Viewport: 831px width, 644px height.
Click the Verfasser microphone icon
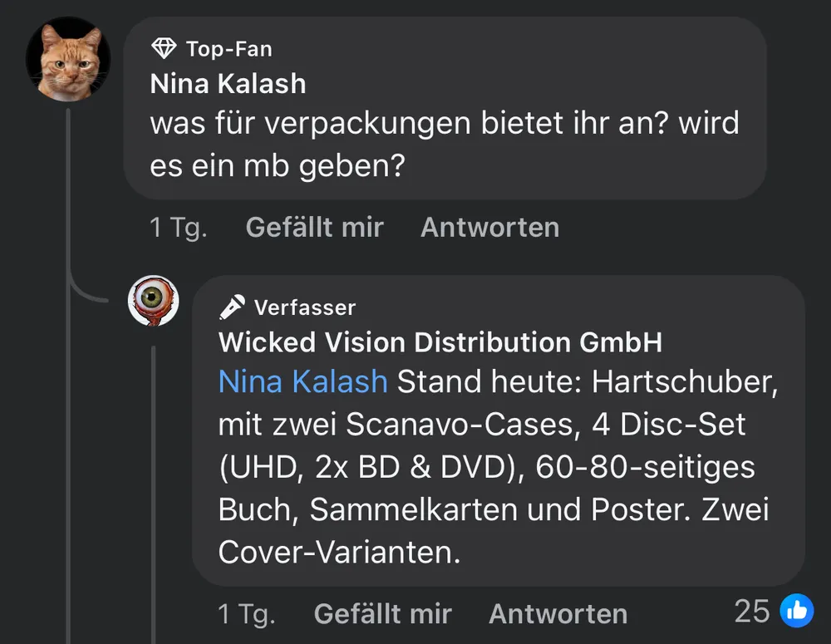(232, 307)
